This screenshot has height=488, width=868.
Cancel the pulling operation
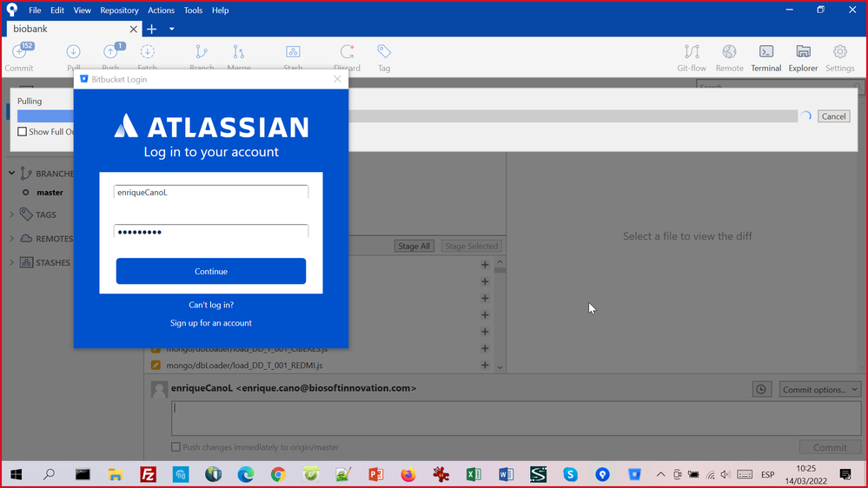click(x=833, y=116)
